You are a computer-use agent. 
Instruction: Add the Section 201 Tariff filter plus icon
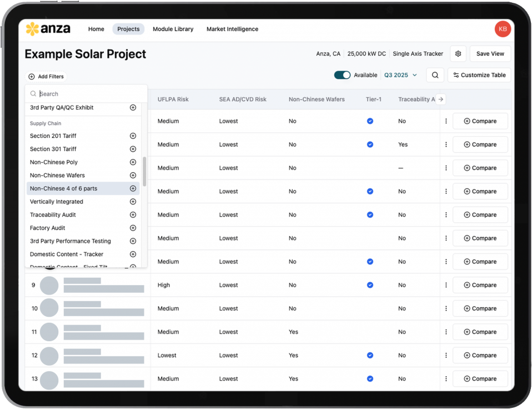(133, 136)
